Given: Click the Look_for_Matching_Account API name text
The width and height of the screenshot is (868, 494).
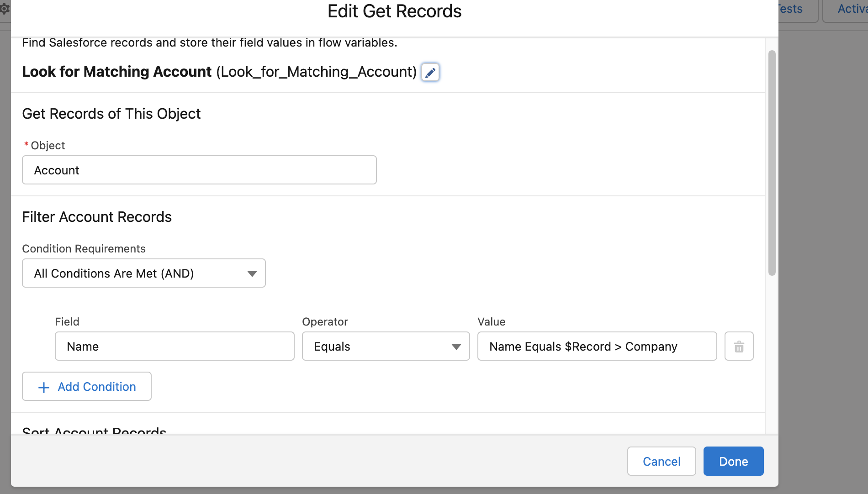Looking at the screenshot, I should tap(316, 72).
